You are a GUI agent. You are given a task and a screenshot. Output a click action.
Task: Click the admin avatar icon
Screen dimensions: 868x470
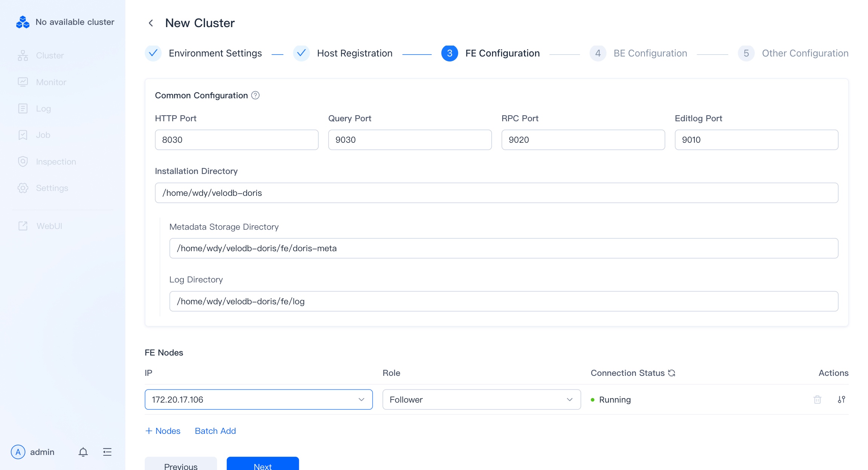(x=18, y=452)
